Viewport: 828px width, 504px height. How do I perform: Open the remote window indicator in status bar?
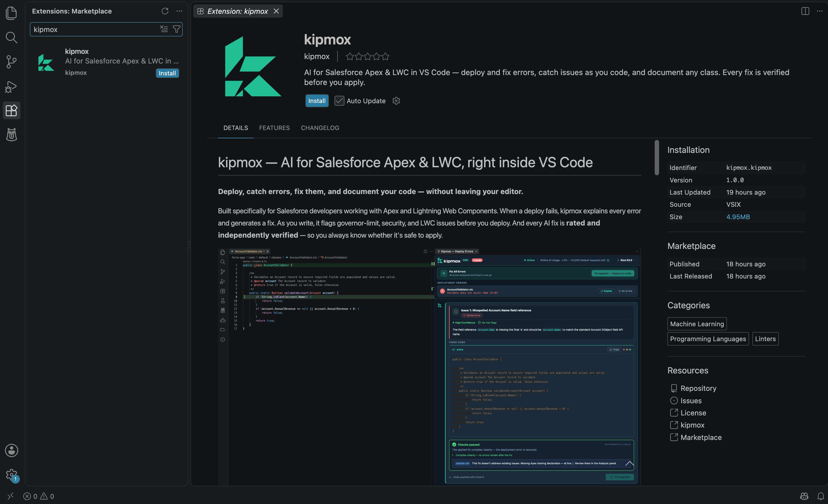pyautogui.click(x=10, y=496)
